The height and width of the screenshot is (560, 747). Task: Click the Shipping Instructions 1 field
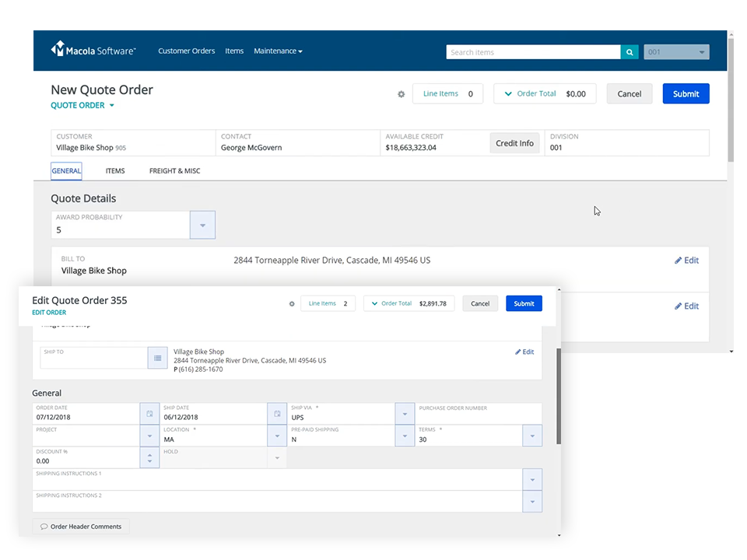point(277,480)
